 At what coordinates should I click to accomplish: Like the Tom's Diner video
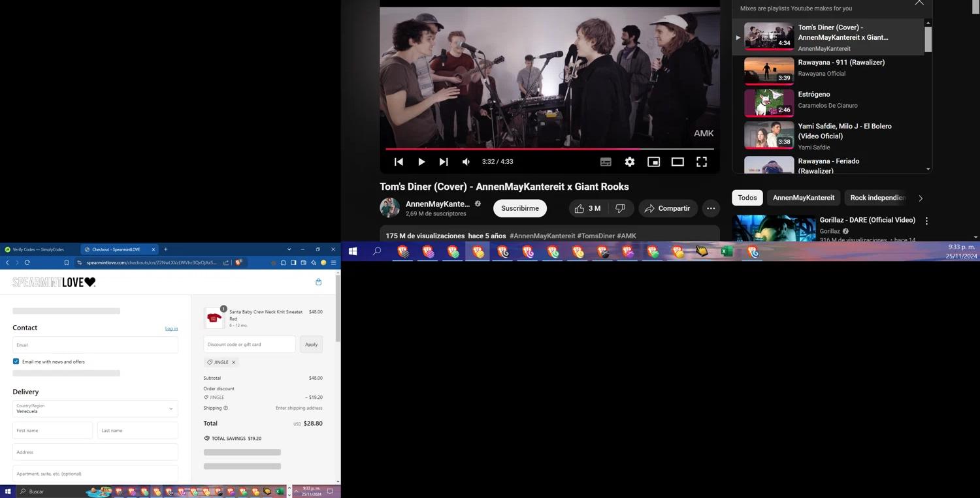(587, 208)
